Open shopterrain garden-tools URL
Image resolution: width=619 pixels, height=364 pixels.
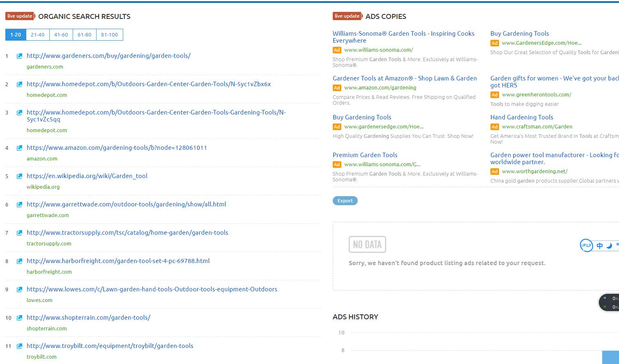(88, 318)
